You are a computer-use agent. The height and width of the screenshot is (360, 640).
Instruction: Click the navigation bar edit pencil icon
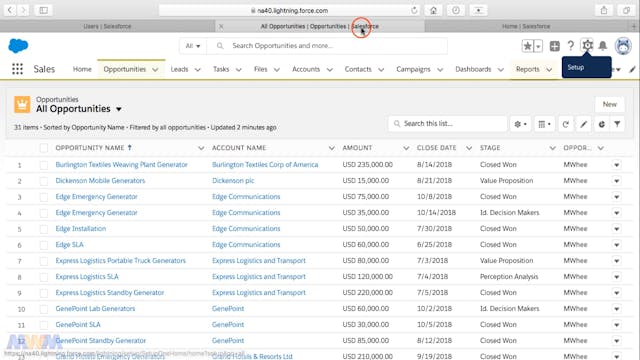[632, 69]
